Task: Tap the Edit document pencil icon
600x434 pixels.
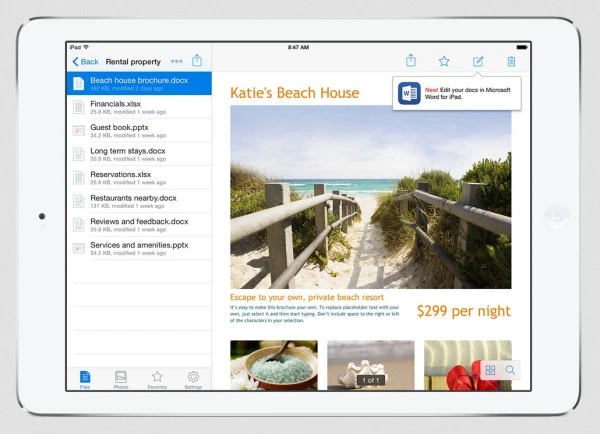Action: 478,62
